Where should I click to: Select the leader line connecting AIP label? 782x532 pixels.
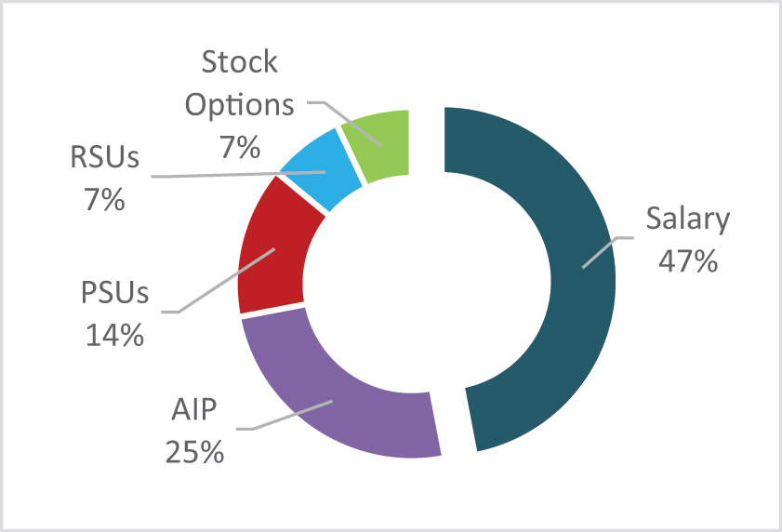point(285,415)
